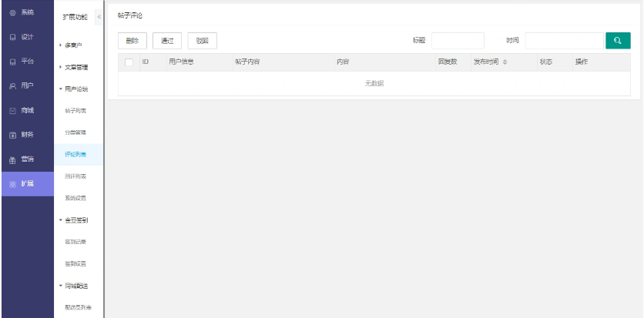This screenshot has width=644, height=318.
Task: Click the green search icon button
Action: point(618,41)
